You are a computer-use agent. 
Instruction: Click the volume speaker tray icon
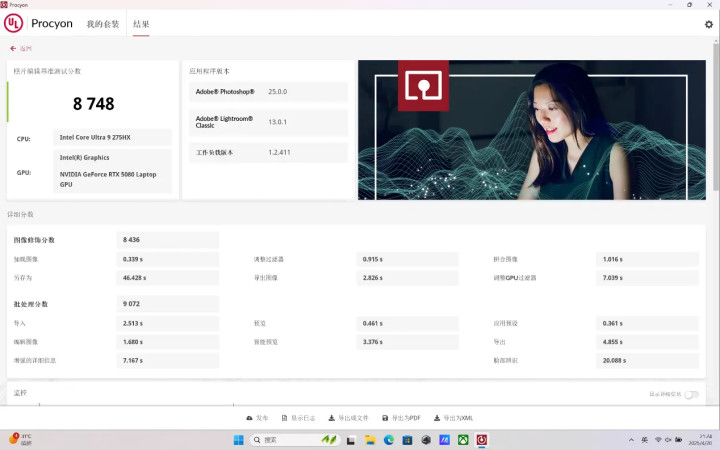668,440
